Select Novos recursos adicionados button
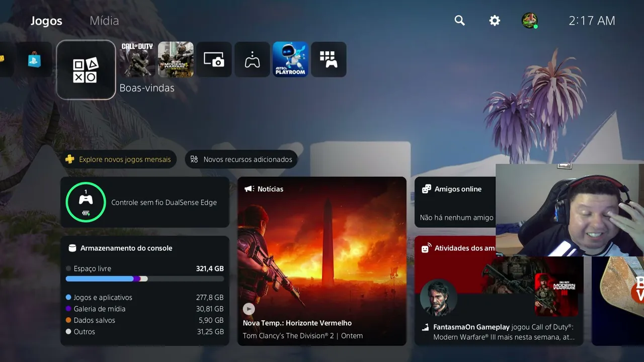The height and width of the screenshot is (362, 644). 242,159
